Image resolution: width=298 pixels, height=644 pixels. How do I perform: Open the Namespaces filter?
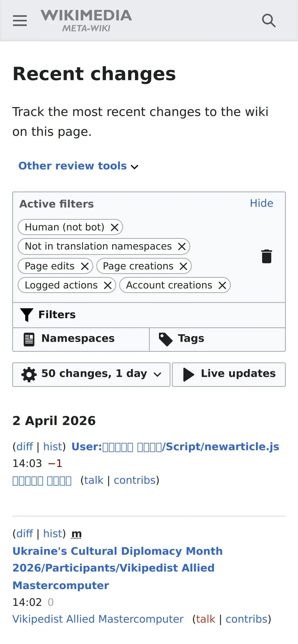81,339
